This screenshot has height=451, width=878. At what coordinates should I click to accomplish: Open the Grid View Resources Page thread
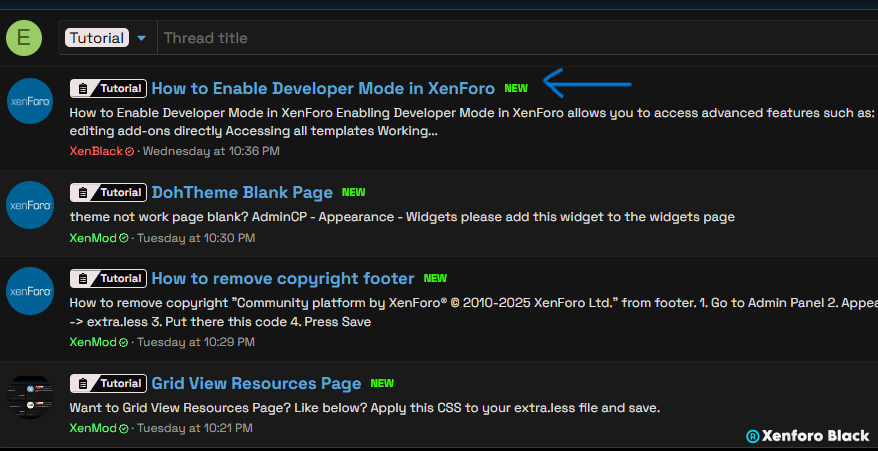click(256, 383)
